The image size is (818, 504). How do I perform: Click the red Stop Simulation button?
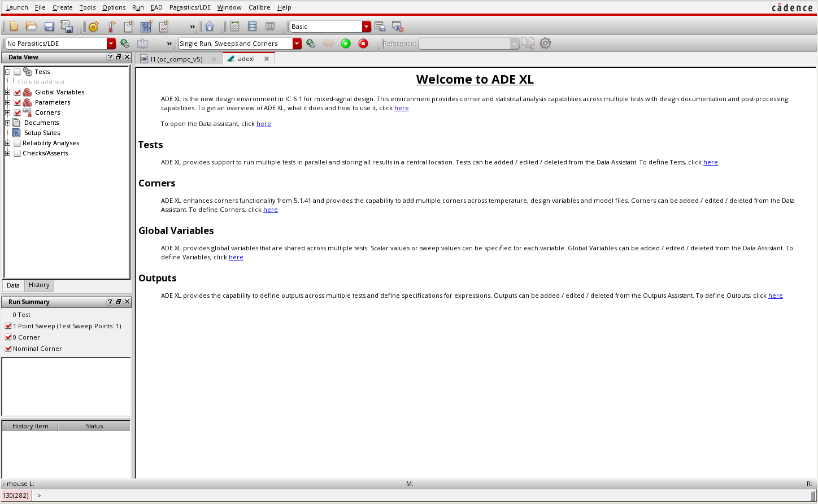pyautogui.click(x=363, y=44)
